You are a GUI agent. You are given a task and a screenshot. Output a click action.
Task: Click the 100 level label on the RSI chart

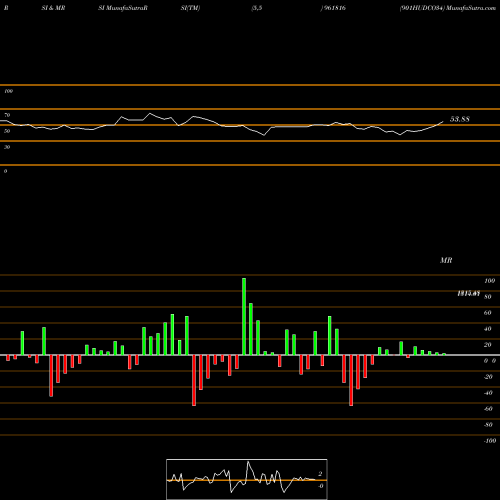pyautogui.click(x=8, y=91)
